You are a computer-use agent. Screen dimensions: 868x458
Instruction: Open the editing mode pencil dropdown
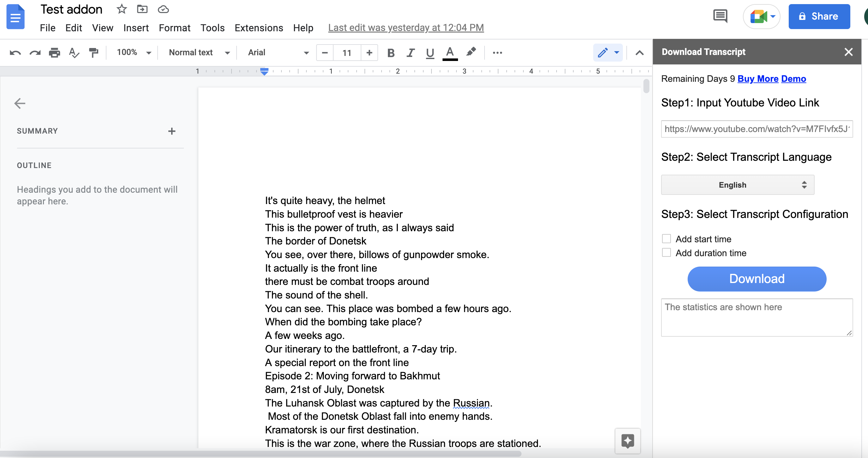click(x=608, y=52)
